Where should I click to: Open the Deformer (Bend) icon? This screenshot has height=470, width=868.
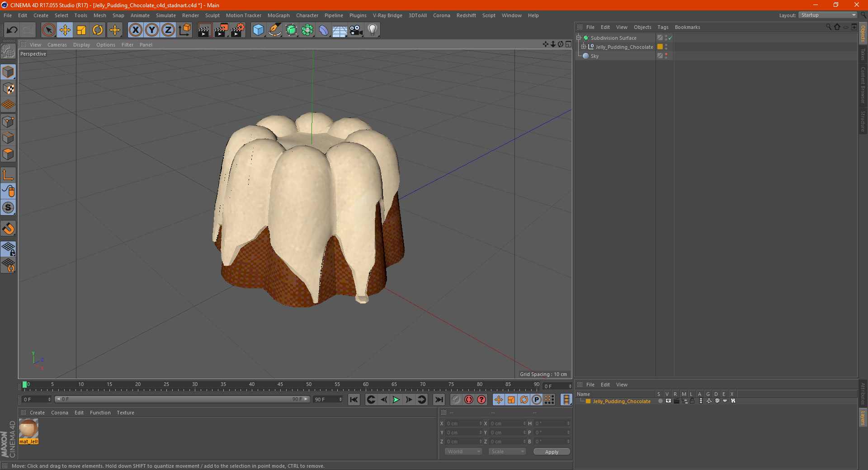tap(324, 30)
